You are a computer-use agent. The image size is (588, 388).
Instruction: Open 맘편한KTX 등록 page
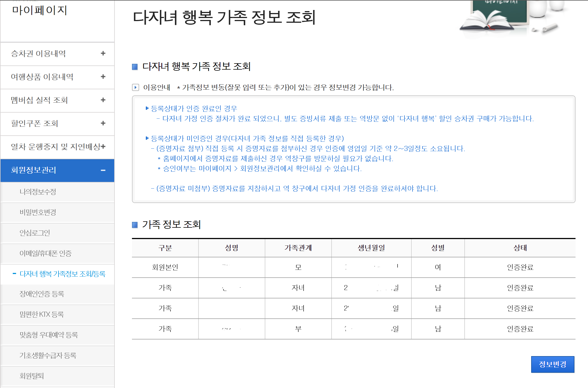point(42,315)
